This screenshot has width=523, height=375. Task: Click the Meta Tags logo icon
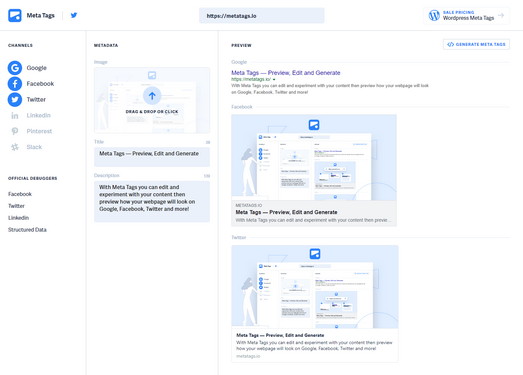15,15
